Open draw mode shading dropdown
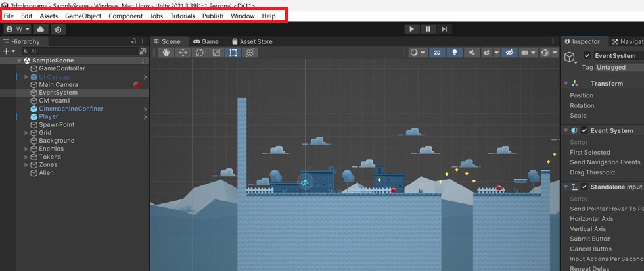The height and width of the screenshot is (271, 644). (x=418, y=53)
